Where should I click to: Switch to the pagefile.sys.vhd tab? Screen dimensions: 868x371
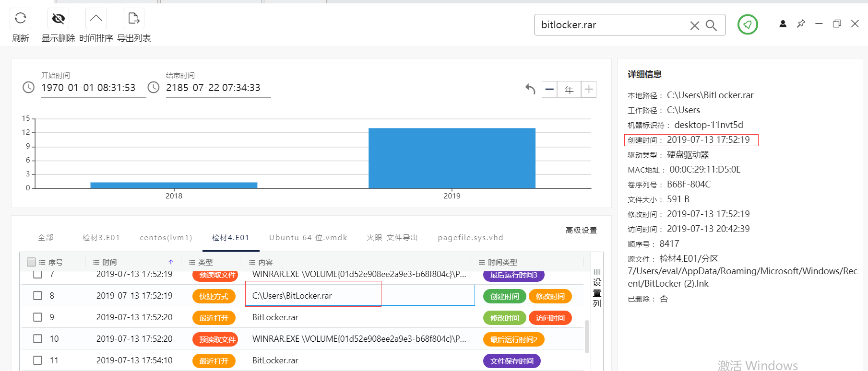pyautogui.click(x=471, y=238)
